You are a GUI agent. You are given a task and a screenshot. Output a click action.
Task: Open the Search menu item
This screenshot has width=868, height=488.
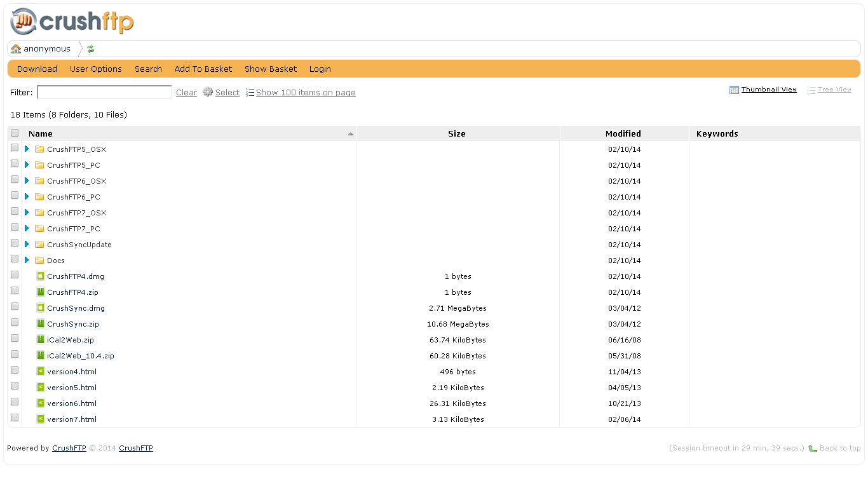point(148,69)
